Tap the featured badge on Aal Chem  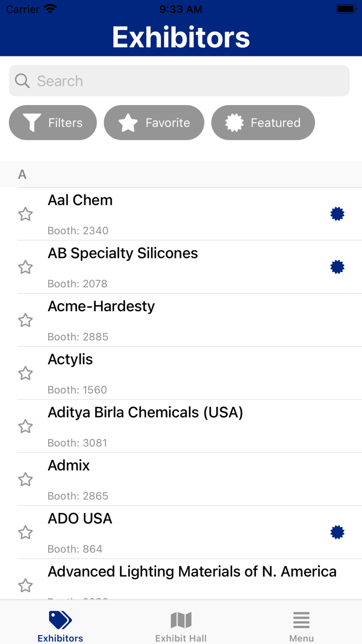point(337,214)
